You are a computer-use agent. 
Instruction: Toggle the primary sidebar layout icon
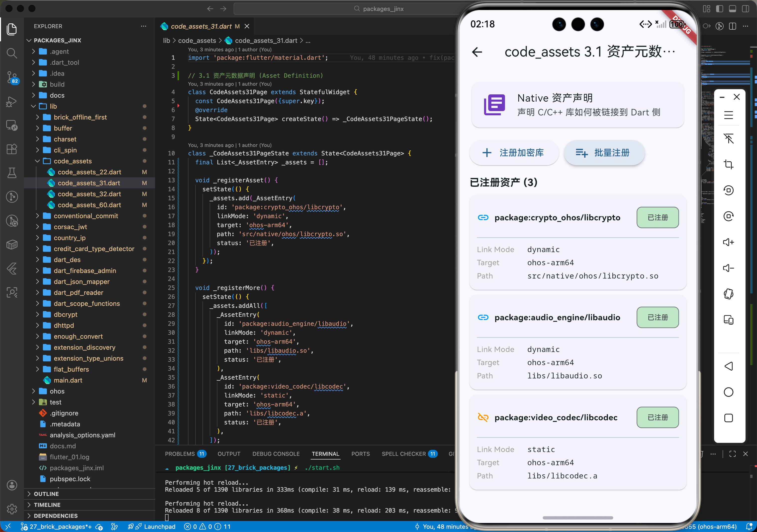coord(719,9)
